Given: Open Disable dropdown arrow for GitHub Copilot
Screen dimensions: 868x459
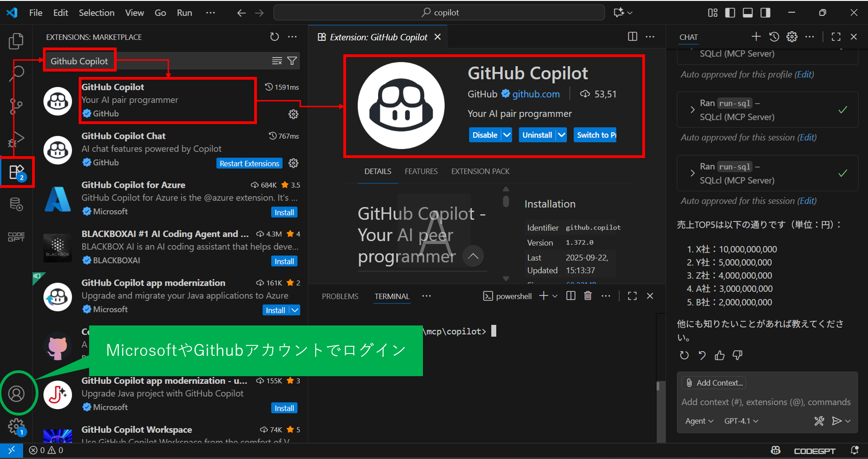Looking at the screenshot, I should pos(507,135).
